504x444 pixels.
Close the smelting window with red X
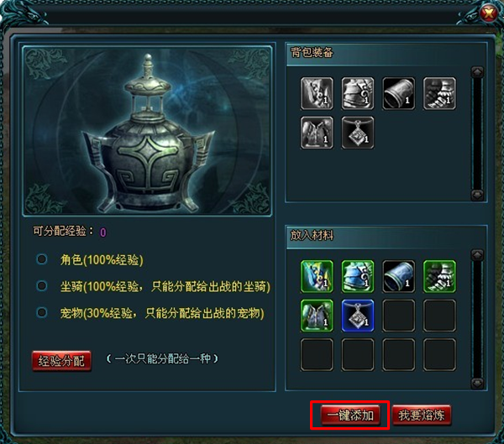489,13
